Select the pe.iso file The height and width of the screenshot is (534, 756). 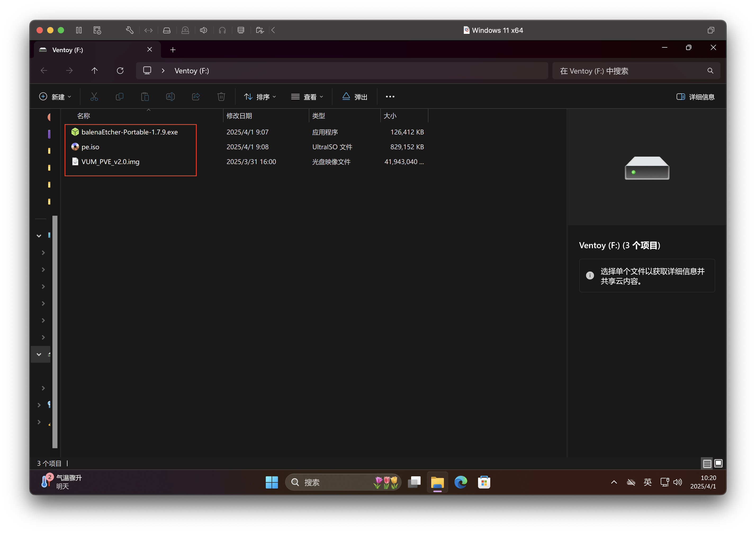[90, 147]
